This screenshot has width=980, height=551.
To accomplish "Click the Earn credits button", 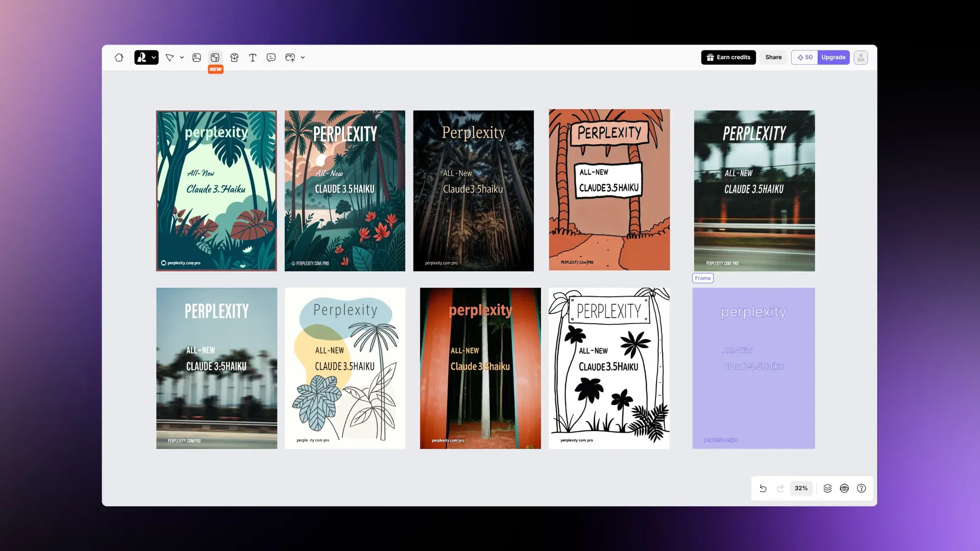I will point(728,57).
